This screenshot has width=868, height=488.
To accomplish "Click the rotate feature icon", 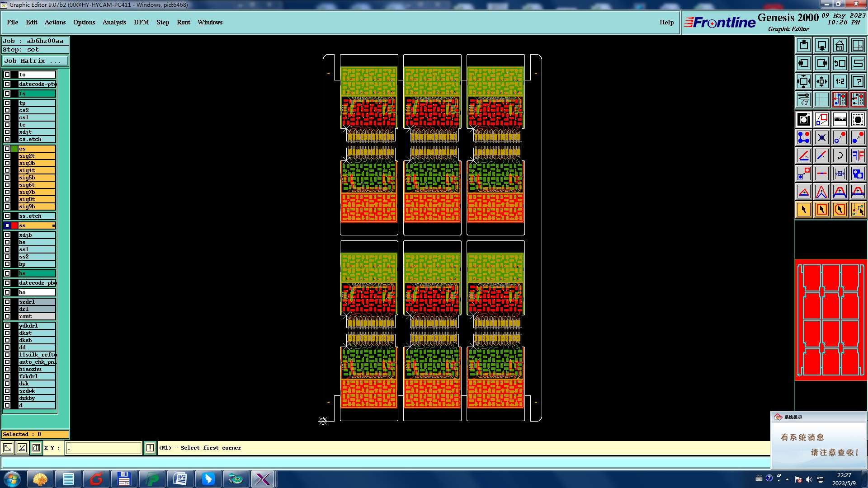I will click(840, 155).
